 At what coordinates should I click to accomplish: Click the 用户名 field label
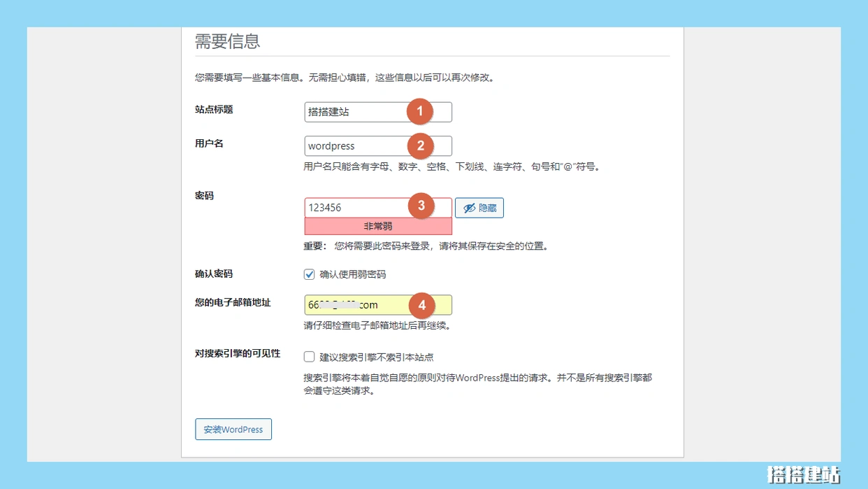209,143
